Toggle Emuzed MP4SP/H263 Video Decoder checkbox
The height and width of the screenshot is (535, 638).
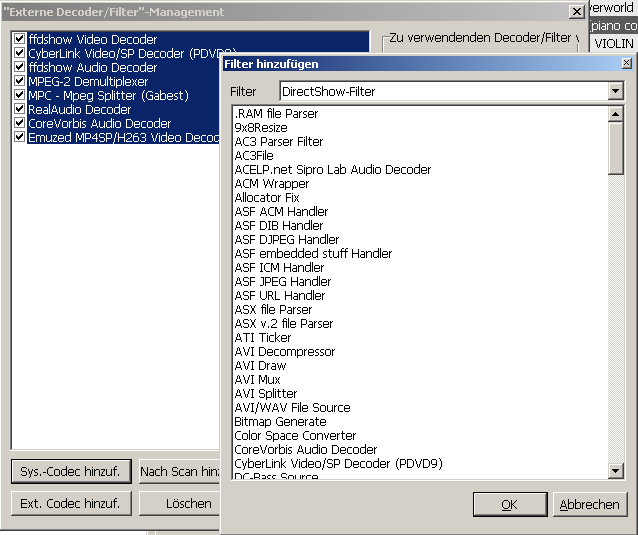coord(19,137)
